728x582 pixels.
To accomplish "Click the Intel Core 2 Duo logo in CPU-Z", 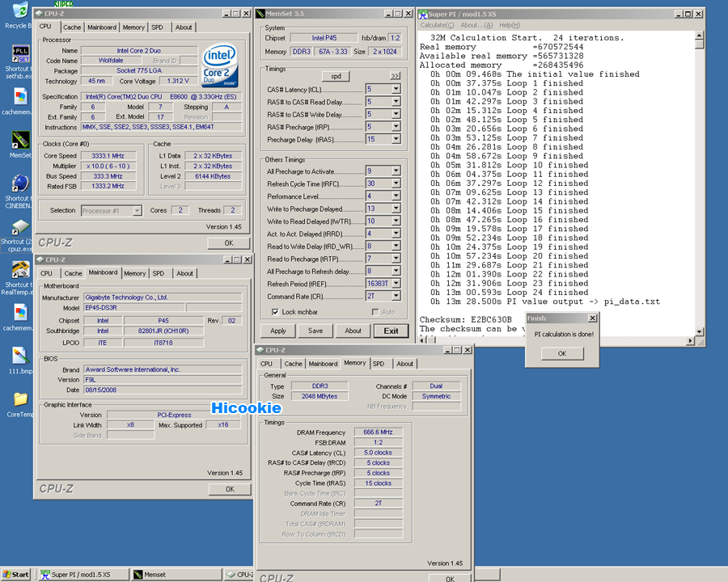I will coord(220,65).
